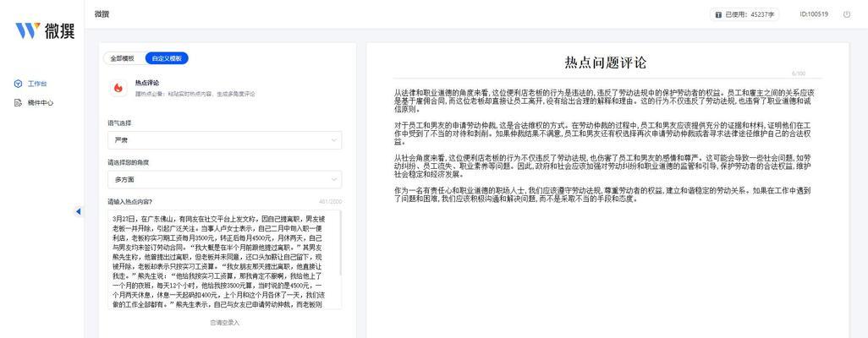
Task: Click the 请输入热点内容? label
Action: 130,201
